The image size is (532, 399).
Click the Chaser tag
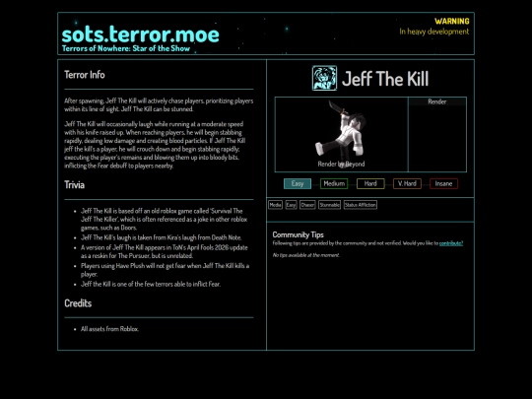tap(307, 205)
